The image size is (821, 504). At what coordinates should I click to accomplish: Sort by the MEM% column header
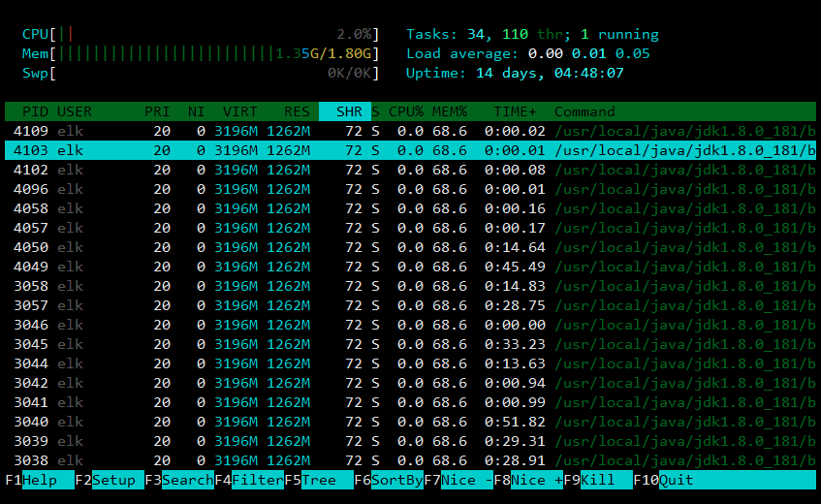(x=449, y=111)
